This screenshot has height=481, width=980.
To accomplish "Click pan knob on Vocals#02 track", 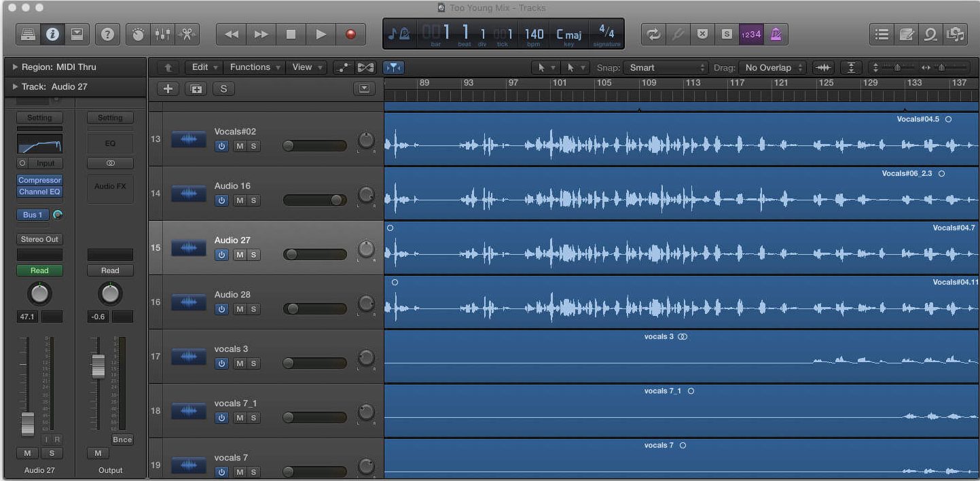I will tap(366, 141).
